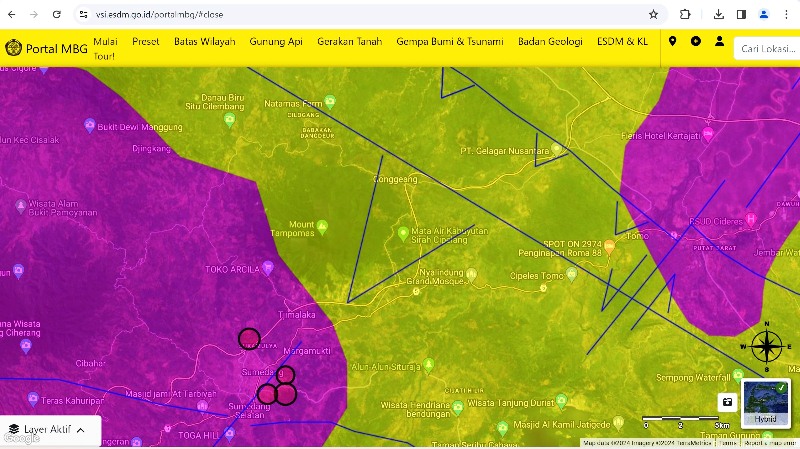Image resolution: width=800 pixels, height=449 pixels.
Task: Click the Cimalaka place label
Action: [297, 315]
